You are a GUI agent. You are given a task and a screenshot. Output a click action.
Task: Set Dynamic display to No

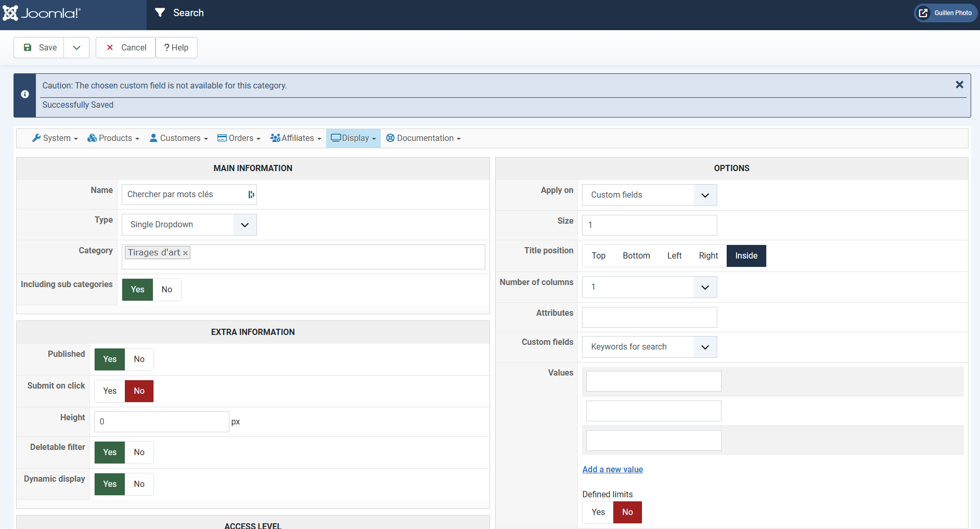(x=139, y=484)
